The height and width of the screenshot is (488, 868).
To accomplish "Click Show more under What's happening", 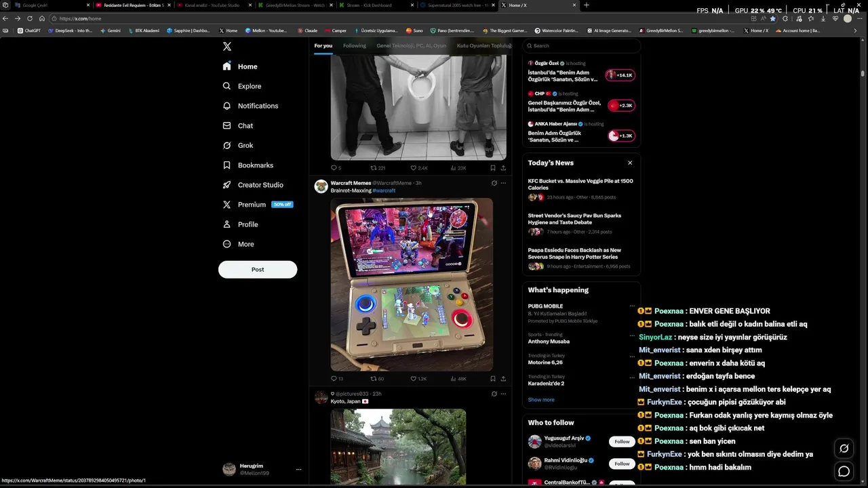I will (541, 400).
